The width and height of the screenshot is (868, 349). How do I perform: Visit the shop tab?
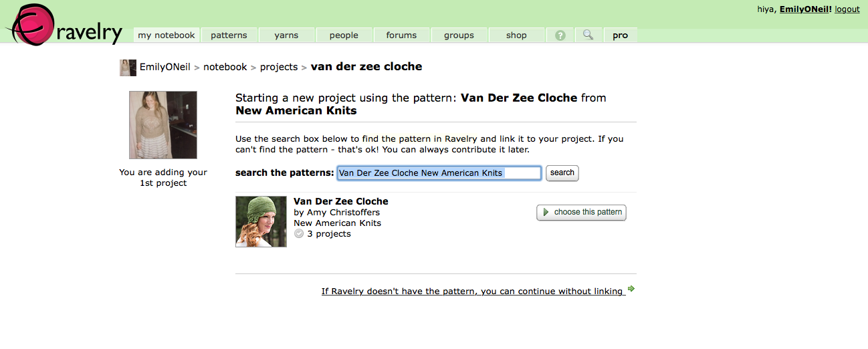[516, 35]
